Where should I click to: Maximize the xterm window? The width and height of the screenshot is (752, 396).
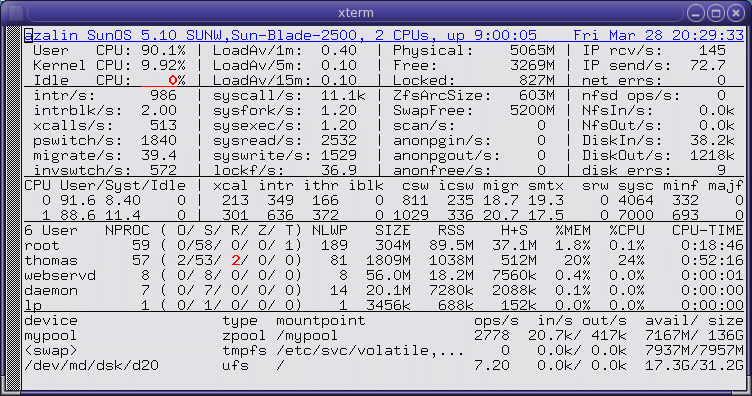(716, 13)
